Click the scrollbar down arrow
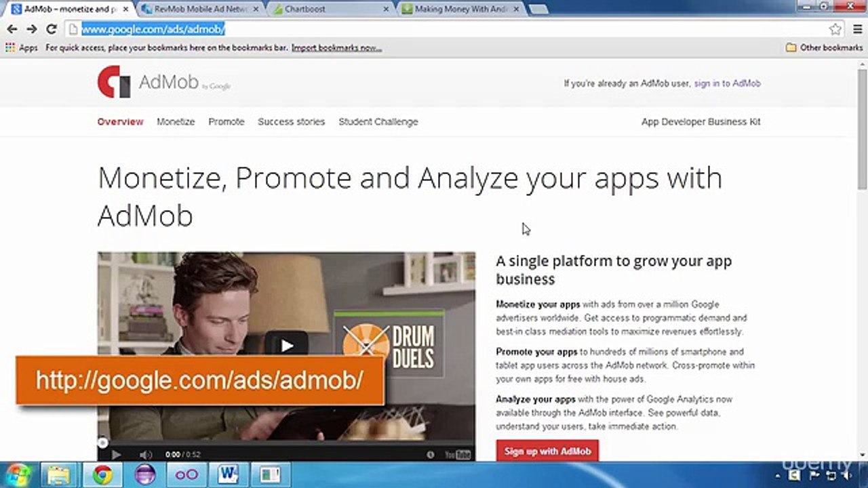 [862, 455]
